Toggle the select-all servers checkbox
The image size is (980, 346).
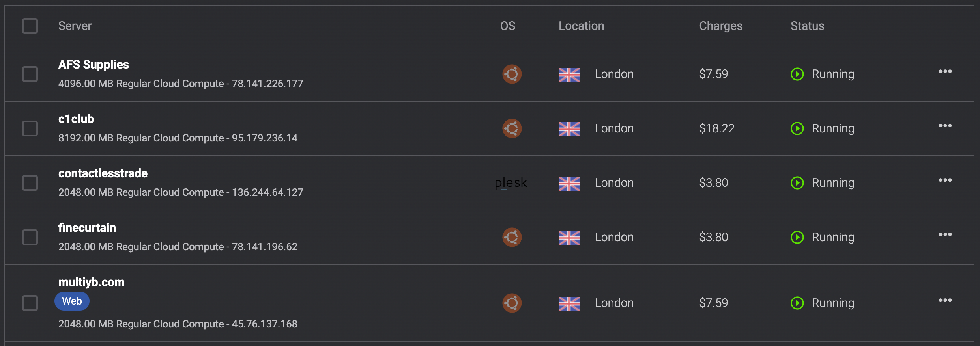30,26
